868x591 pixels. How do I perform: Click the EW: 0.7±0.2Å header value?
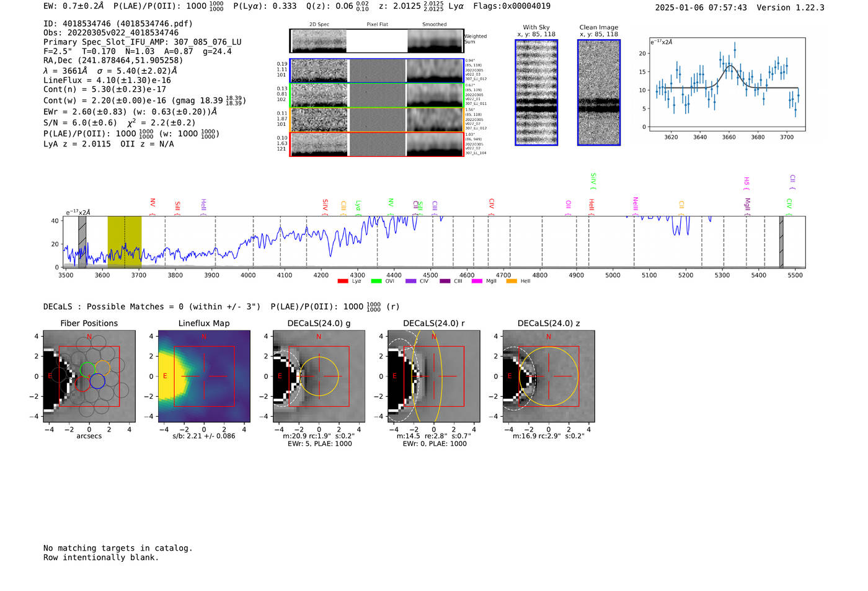tap(74, 6)
